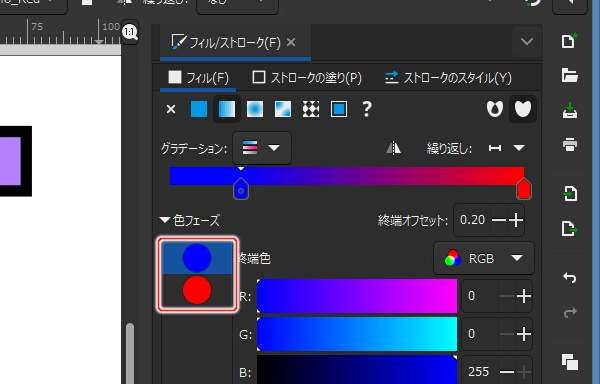Open the 繰り返し repeat dropdown
Image resolution: width=600 pixels, height=384 pixels.
[x=507, y=148]
